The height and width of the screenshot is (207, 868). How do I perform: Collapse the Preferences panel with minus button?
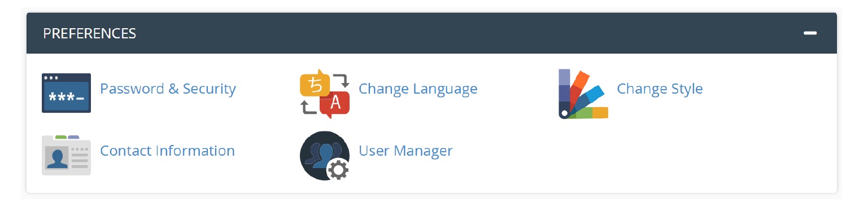810,33
